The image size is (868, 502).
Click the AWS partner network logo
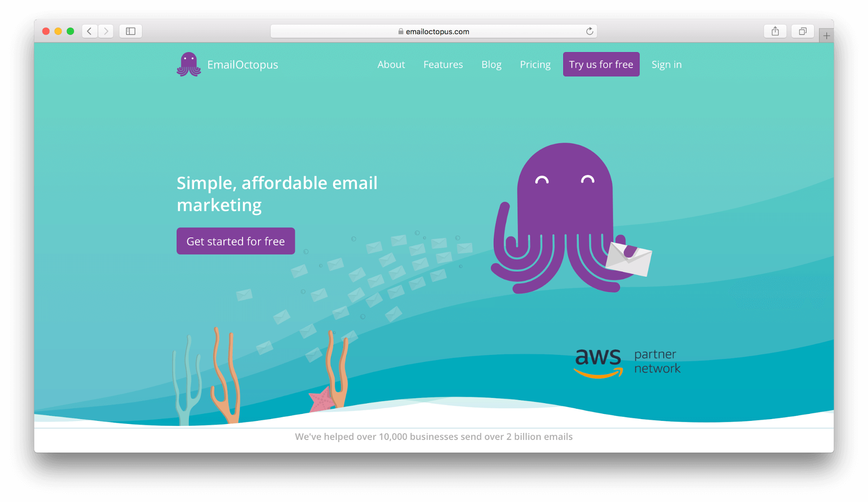coord(627,363)
